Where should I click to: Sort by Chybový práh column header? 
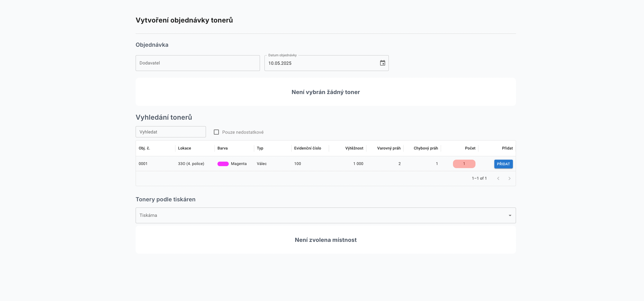(x=426, y=148)
